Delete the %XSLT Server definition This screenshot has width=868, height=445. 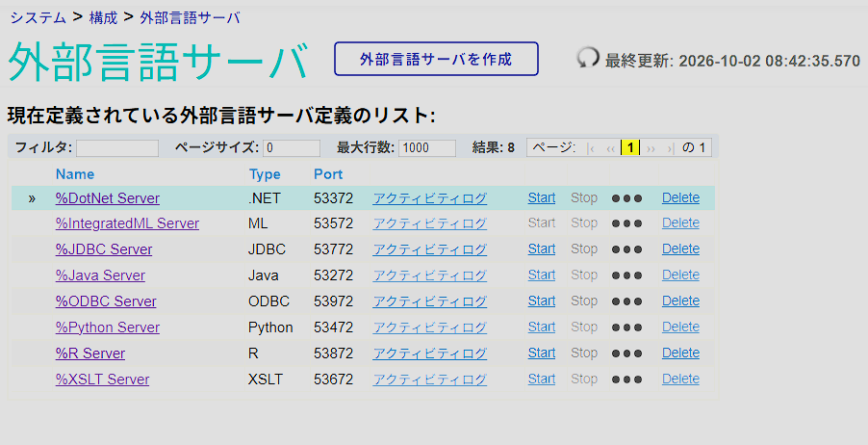click(681, 380)
